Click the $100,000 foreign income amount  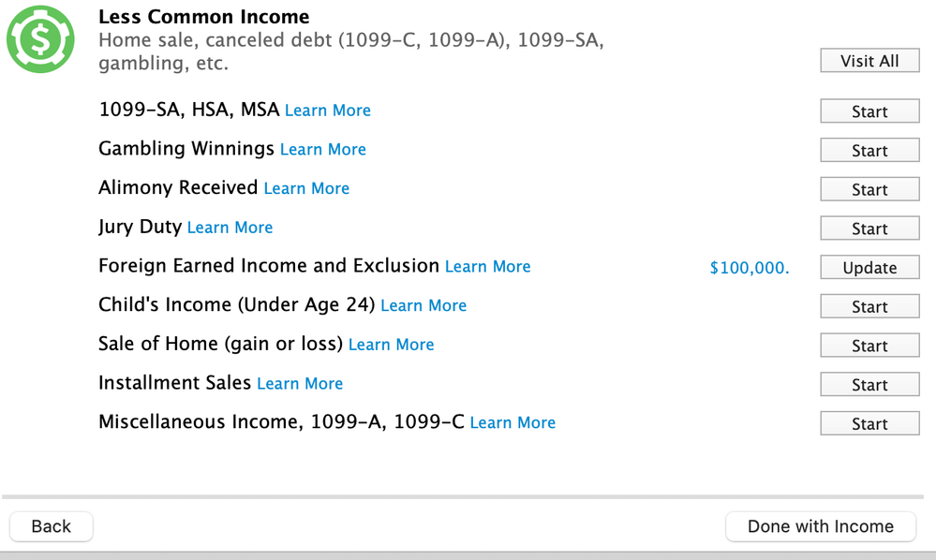(750, 268)
